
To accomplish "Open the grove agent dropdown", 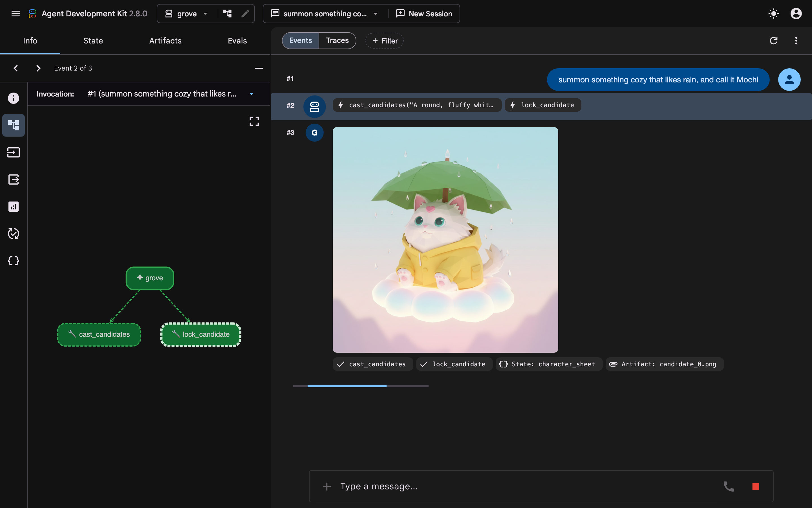I will [187, 14].
